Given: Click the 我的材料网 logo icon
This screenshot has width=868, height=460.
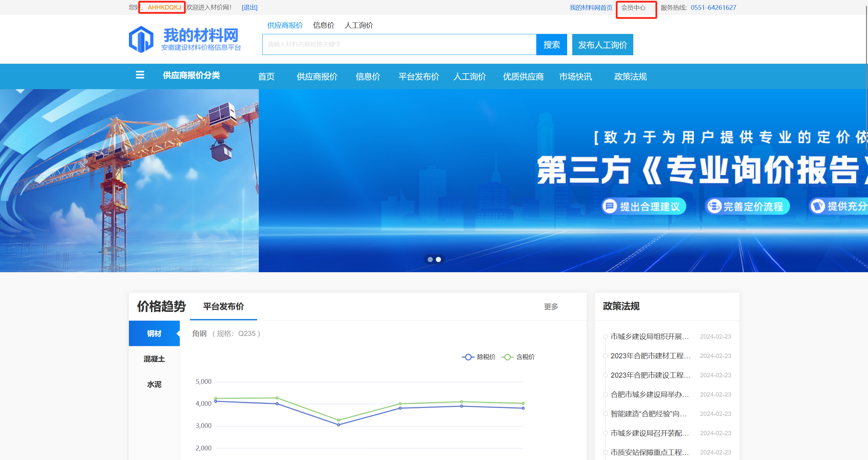Looking at the screenshot, I should tap(141, 39).
